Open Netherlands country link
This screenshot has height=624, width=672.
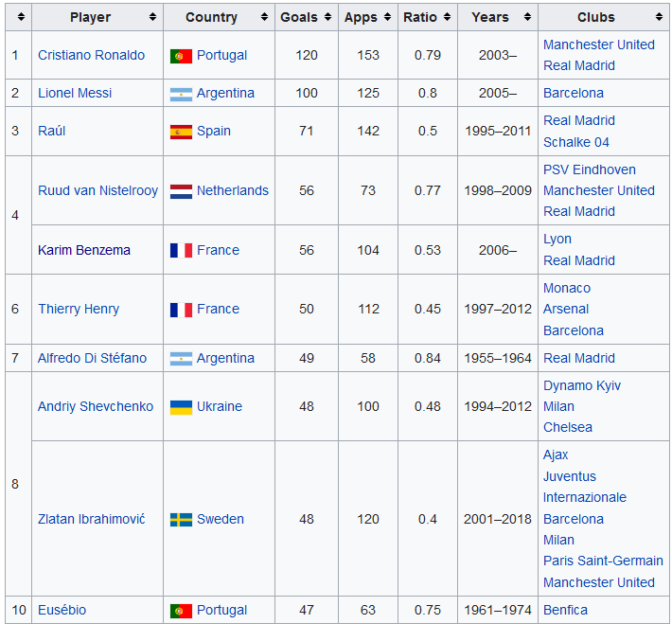pos(233,190)
